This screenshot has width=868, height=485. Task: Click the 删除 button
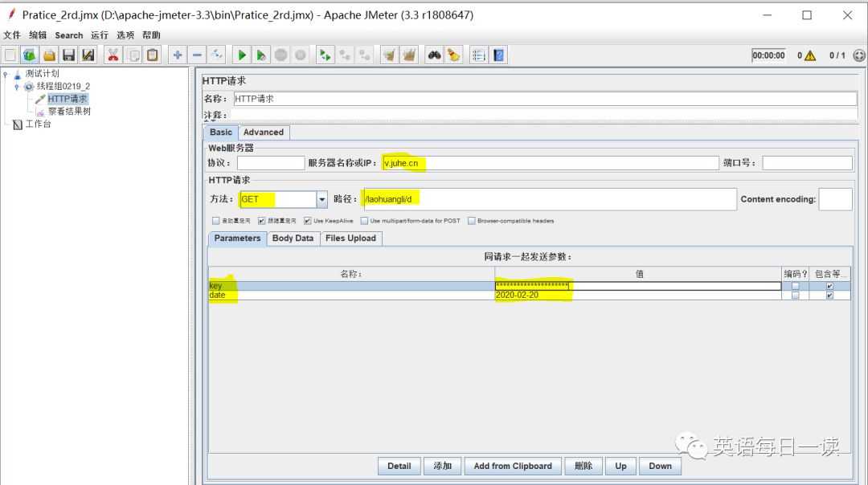click(x=583, y=466)
